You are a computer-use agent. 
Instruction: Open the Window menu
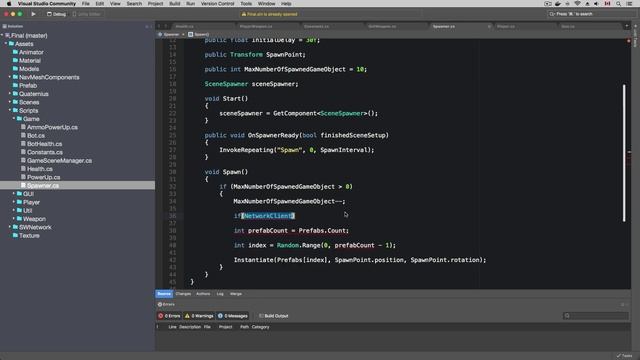point(267,4)
